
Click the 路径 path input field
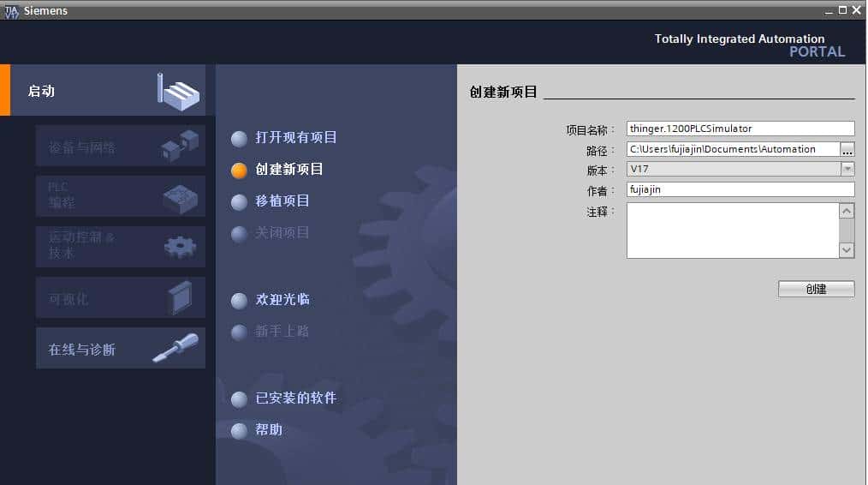point(734,149)
